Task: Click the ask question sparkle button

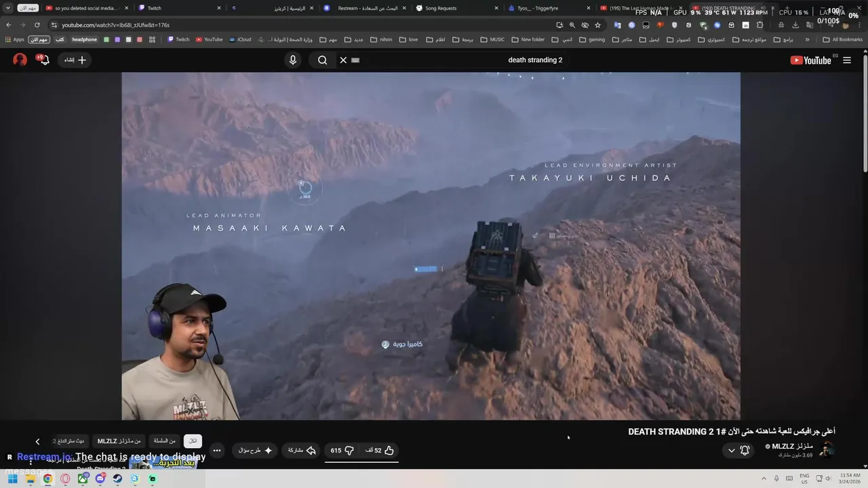Action: 255,450
